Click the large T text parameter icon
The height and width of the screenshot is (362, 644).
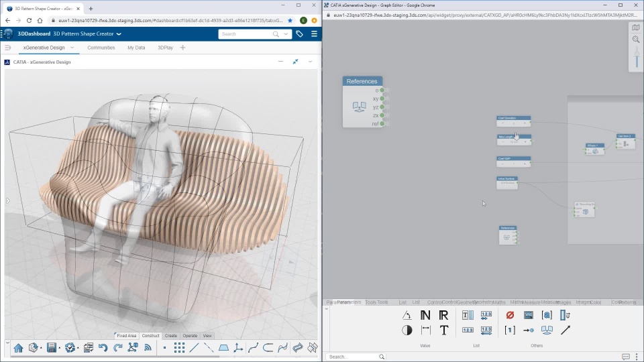[443, 330]
